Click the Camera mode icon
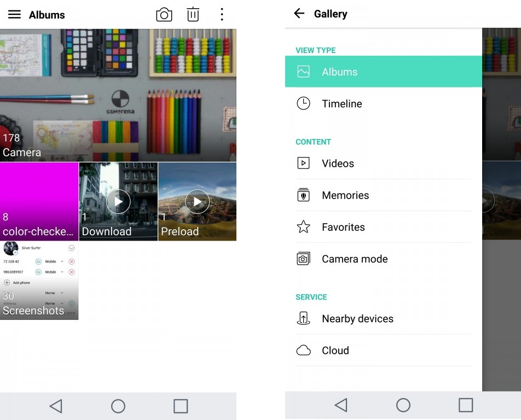521x420 pixels. click(x=303, y=259)
